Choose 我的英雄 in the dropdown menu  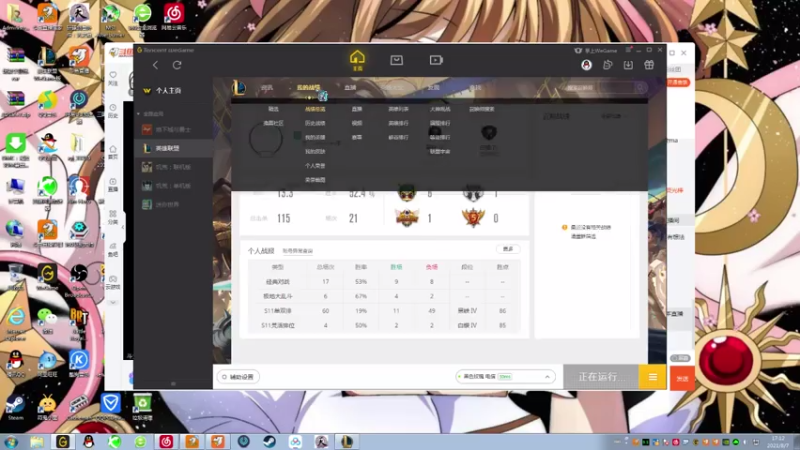click(315, 138)
